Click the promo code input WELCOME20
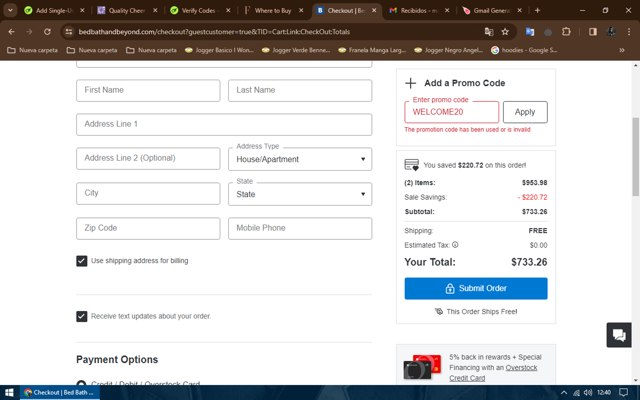Image resolution: width=640 pixels, height=400 pixels. tap(451, 112)
